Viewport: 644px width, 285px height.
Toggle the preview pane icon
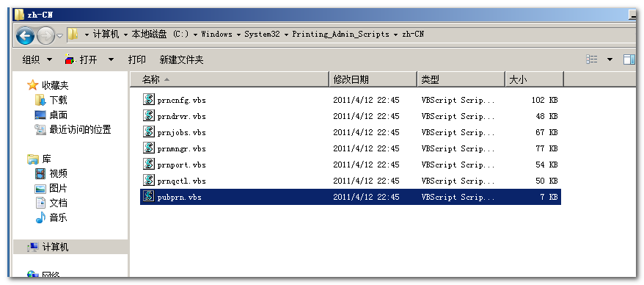629,59
